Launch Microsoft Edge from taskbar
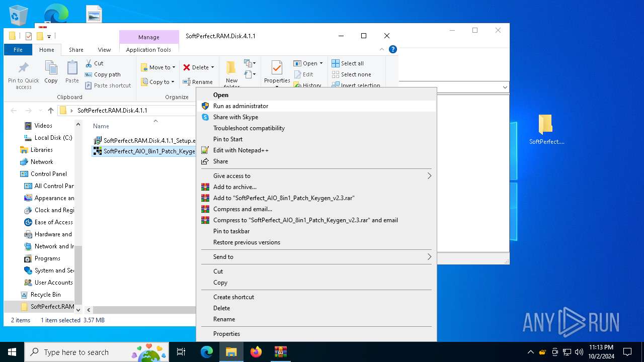Image resolution: width=644 pixels, height=362 pixels. click(207, 352)
